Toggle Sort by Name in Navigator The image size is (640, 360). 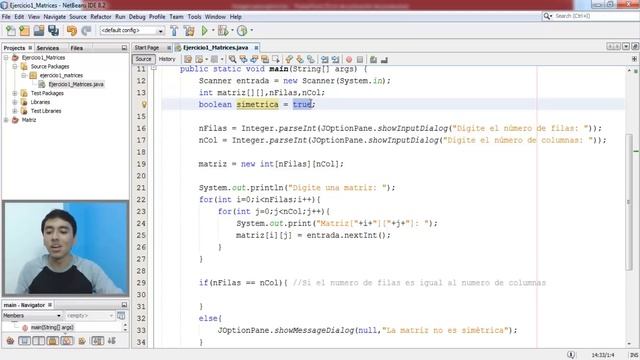pyautogui.click(x=97, y=340)
